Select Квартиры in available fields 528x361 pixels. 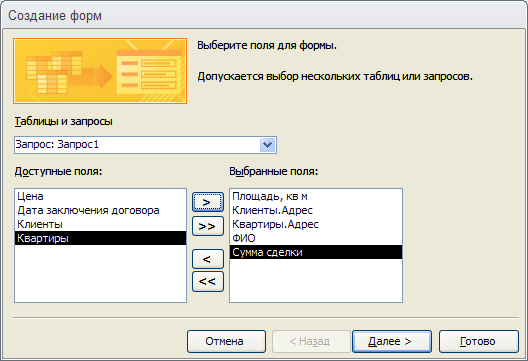pyautogui.click(x=100, y=238)
